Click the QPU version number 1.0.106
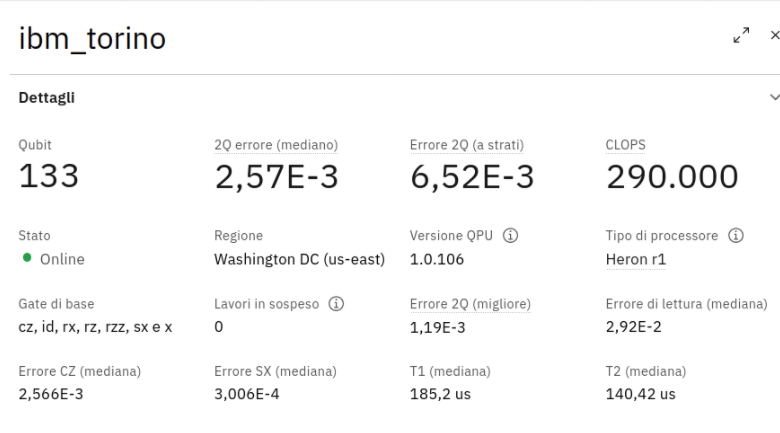Screen dimensions: 780x433 pos(437,260)
